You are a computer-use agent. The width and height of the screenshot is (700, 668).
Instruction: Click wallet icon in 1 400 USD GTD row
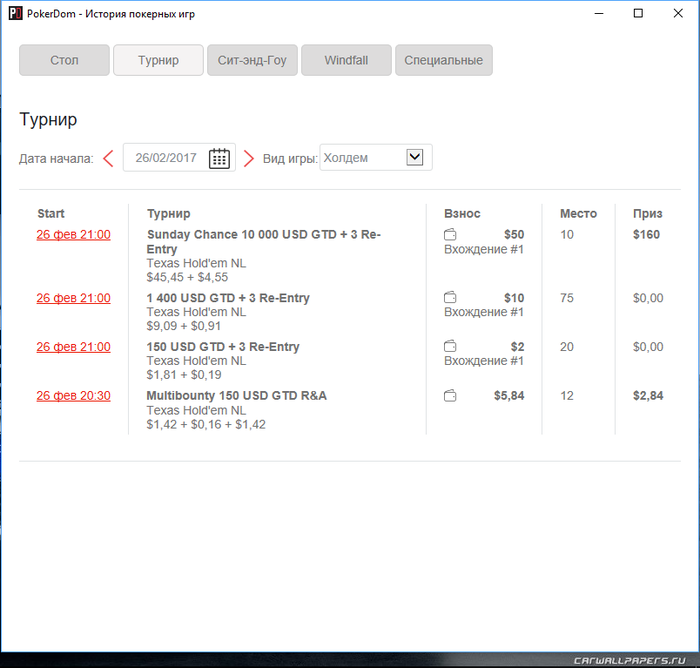pos(450,297)
